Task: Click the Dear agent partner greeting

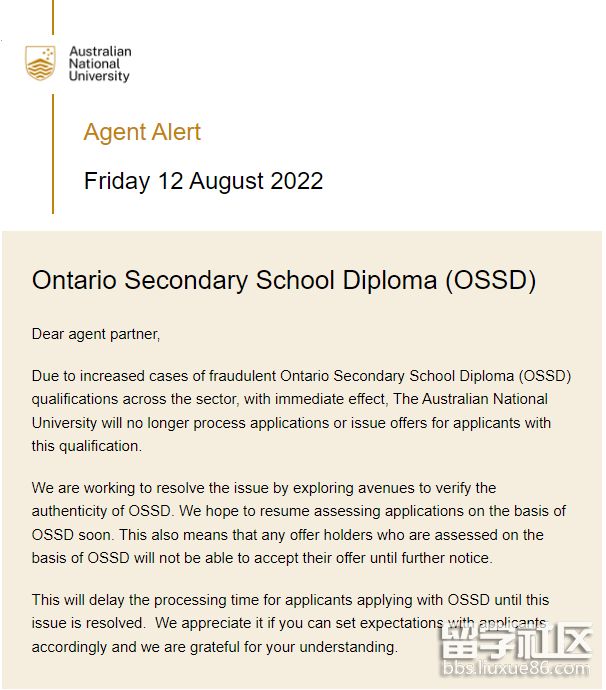Action: 96,333
